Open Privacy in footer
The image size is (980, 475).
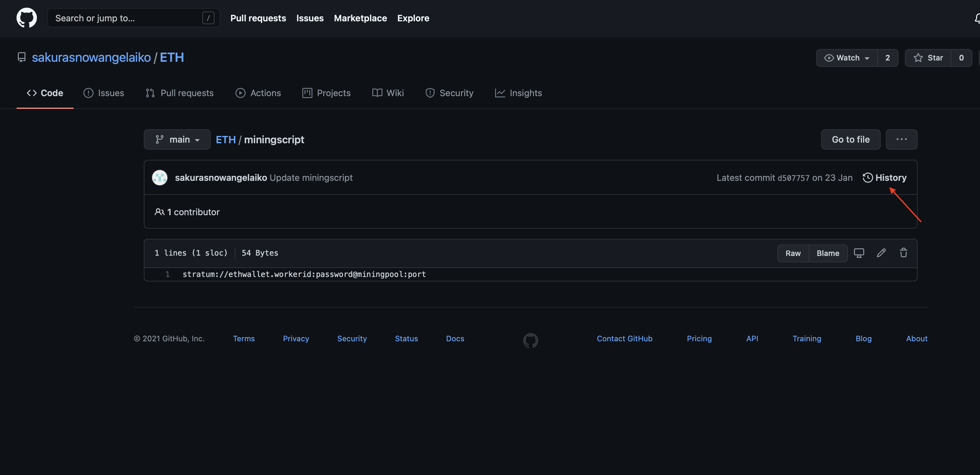click(x=296, y=338)
